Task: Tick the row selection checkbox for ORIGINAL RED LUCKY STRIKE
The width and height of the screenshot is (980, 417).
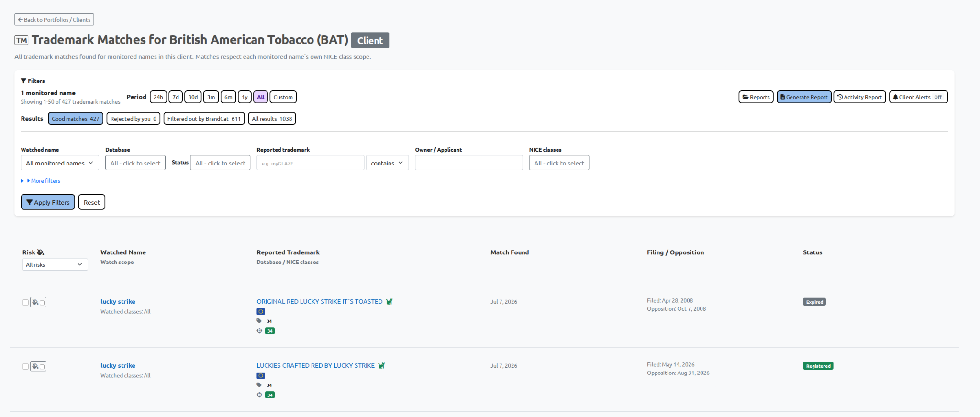Action: click(25, 302)
